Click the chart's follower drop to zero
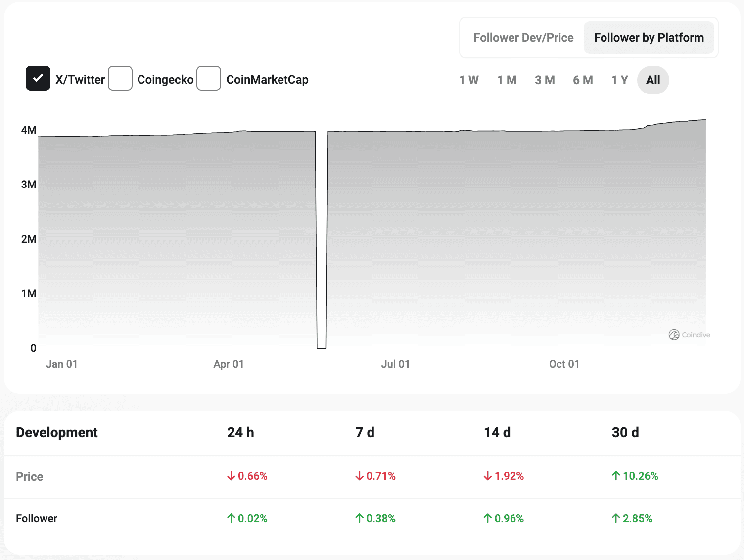744x560 pixels. [322, 346]
